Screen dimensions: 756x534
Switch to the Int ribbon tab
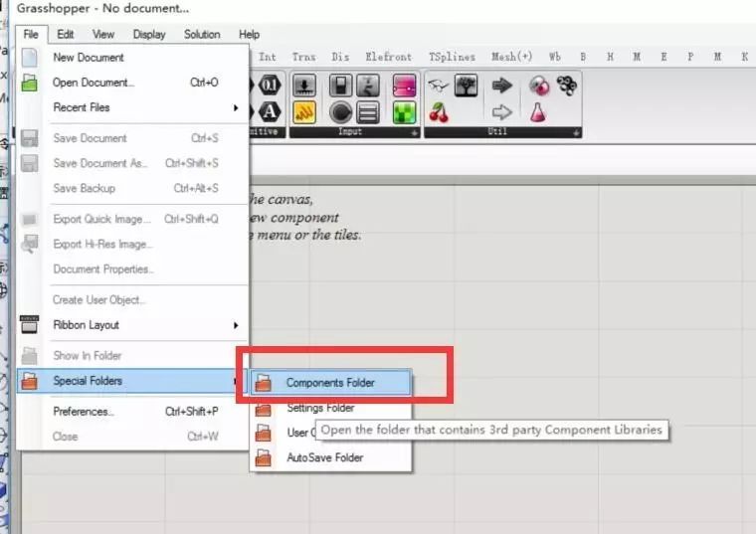(268, 57)
